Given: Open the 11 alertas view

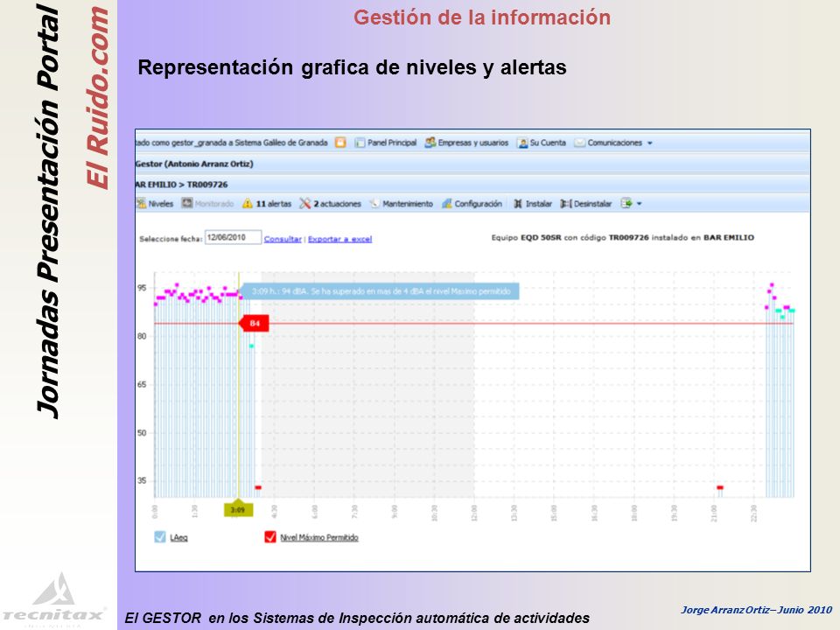Looking at the screenshot, I should point(274,204).
